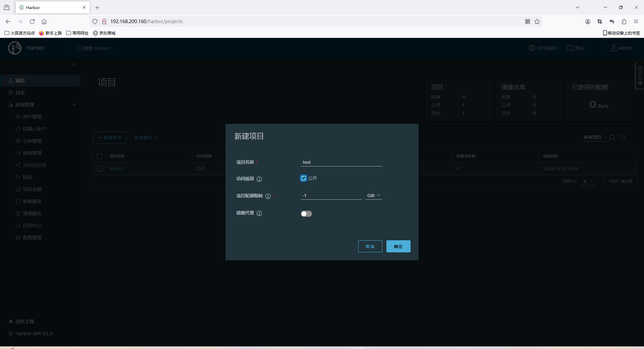
Task: Tick the select-all checkbox in the table header
Action: [100, 156]
